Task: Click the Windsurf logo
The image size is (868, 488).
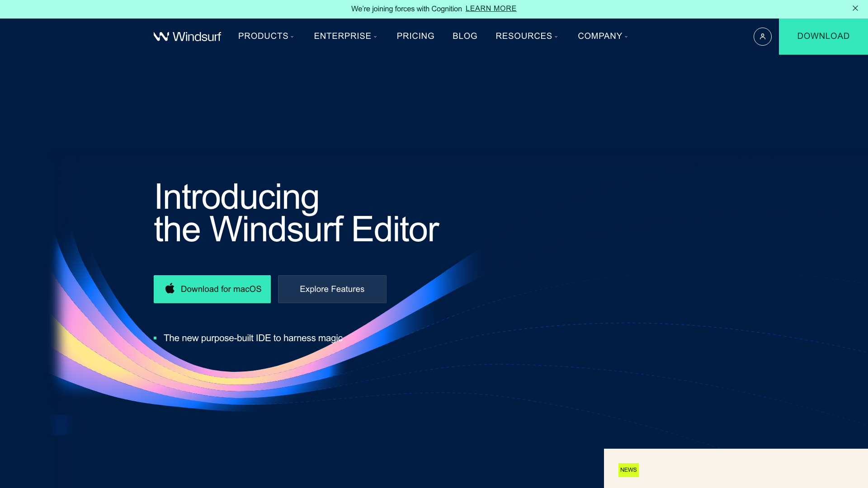Action: coord(187,36)
